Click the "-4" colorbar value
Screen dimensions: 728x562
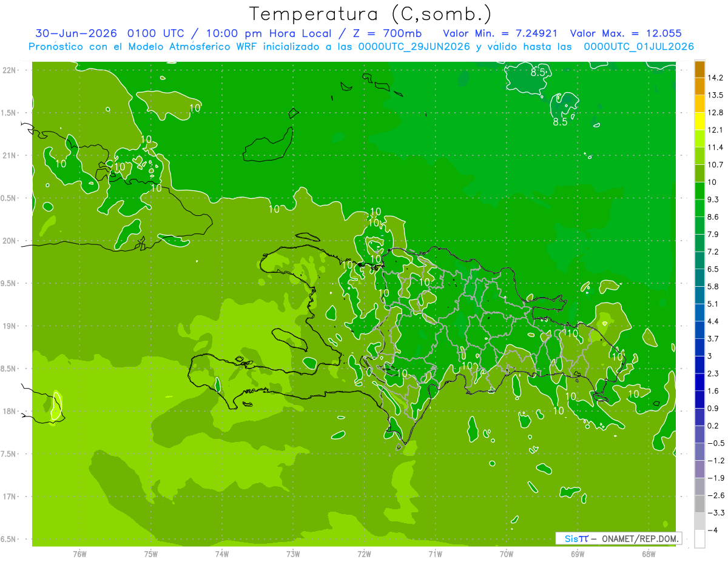click(712, 530)
